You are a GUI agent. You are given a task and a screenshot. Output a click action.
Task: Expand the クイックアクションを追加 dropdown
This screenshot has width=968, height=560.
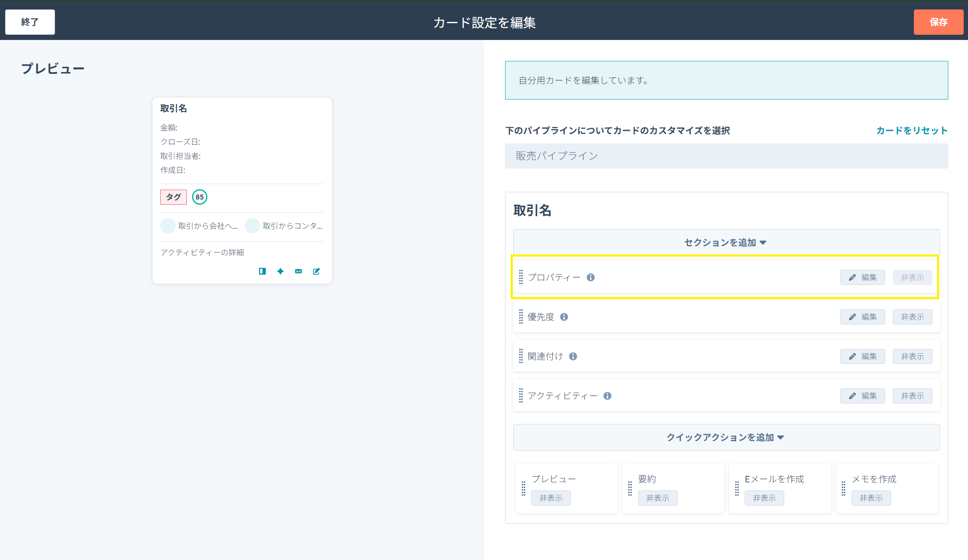(x=726, y=437)
